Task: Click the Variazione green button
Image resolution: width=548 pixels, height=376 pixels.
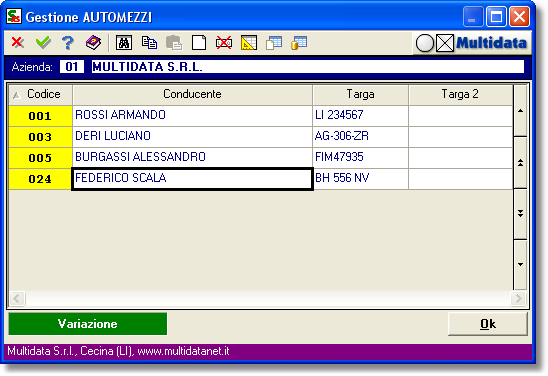Action: coord(88,324)
